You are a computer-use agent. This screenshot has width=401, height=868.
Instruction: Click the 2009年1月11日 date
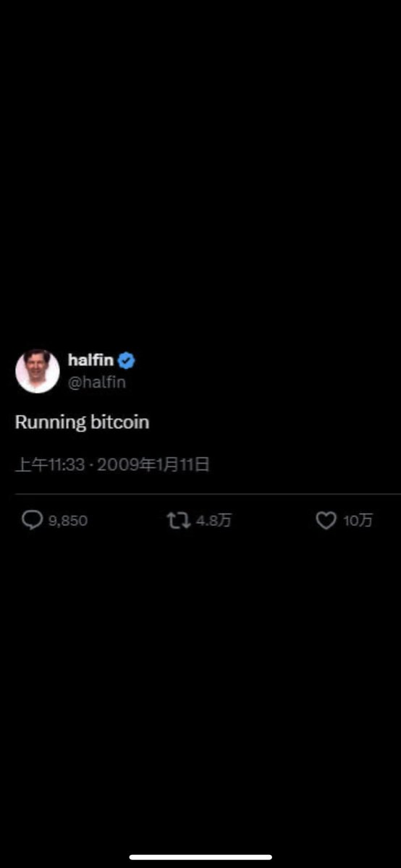coord(153,464)
